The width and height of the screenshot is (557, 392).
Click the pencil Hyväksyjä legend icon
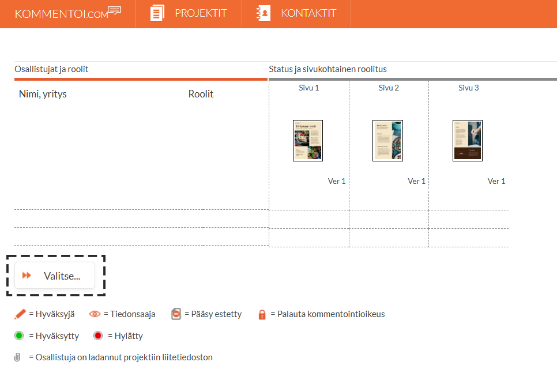tap(20, 314)
